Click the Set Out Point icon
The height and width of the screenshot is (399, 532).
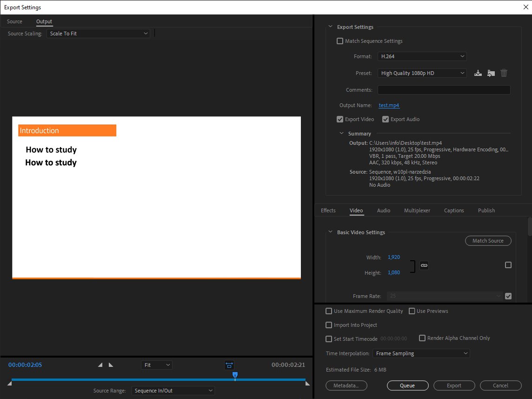coord(111,365)
